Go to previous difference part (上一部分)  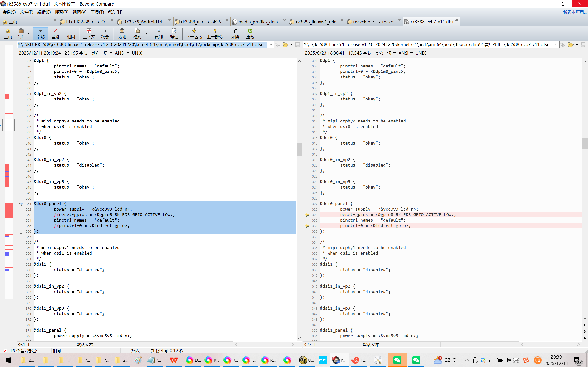(215, 33)
